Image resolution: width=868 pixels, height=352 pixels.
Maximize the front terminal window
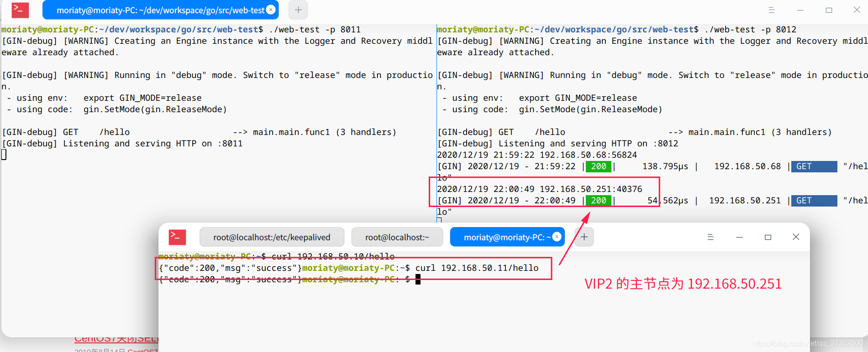768,237
